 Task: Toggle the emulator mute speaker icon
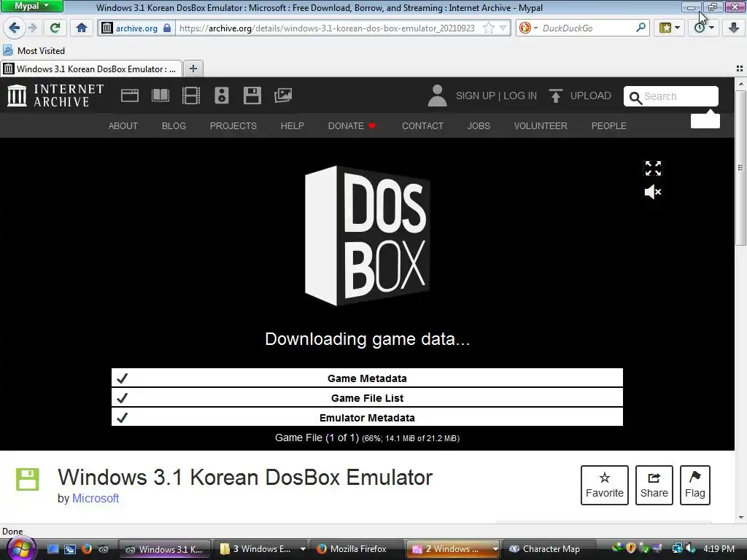pos(653,192)
